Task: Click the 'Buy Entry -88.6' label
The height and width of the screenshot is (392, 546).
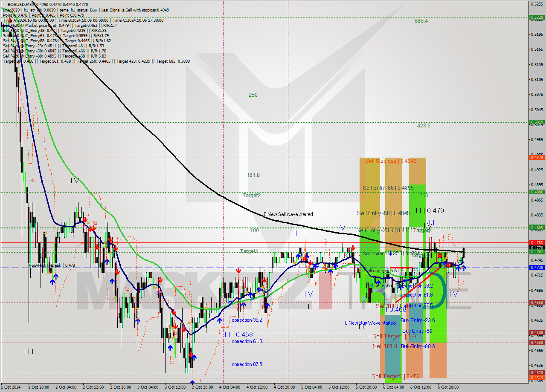Action: coord(418,346)
